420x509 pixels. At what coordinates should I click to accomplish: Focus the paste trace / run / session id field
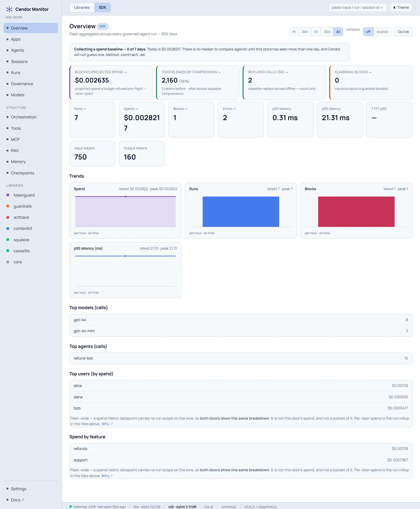coord(357,8)
